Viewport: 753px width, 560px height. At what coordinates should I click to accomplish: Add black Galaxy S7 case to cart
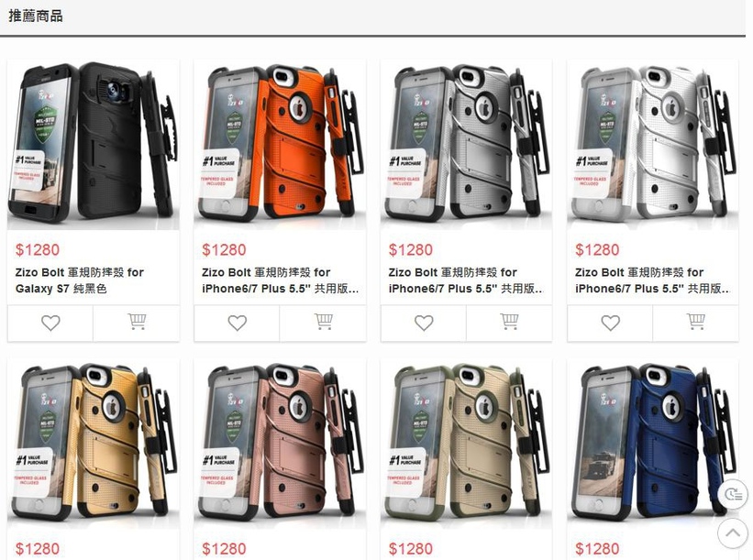click(137, 323)
